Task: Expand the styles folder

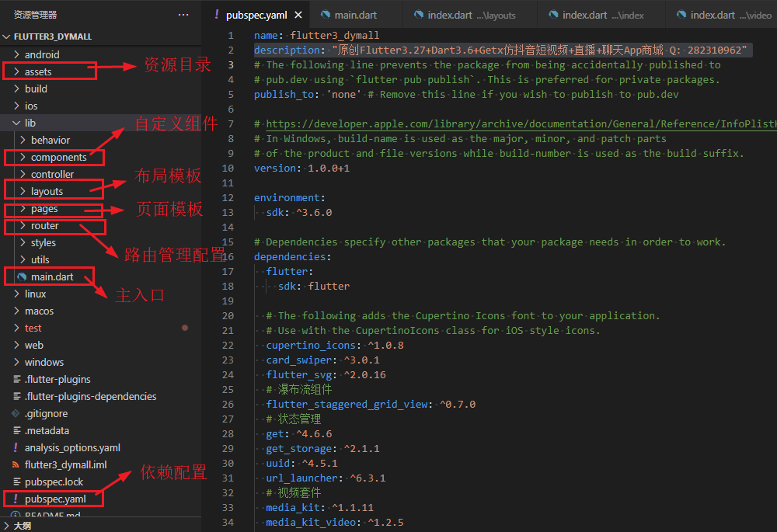Action: (x=23, y=242)
